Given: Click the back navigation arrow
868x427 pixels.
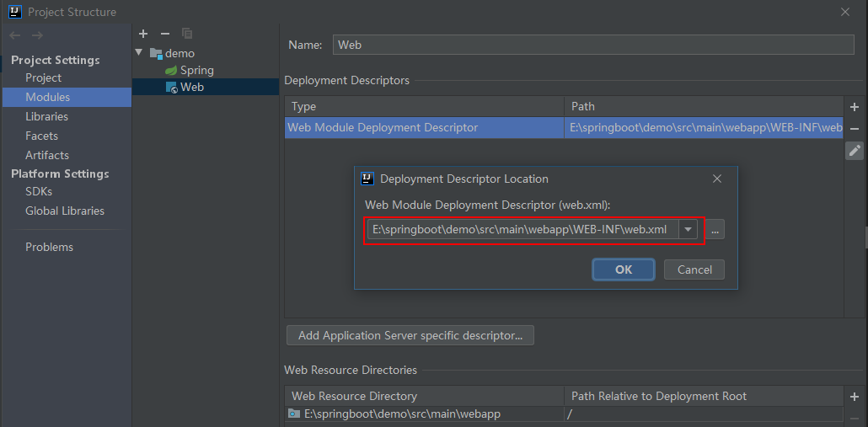Looking at the screenshot, I should click(x=15, y=35).
